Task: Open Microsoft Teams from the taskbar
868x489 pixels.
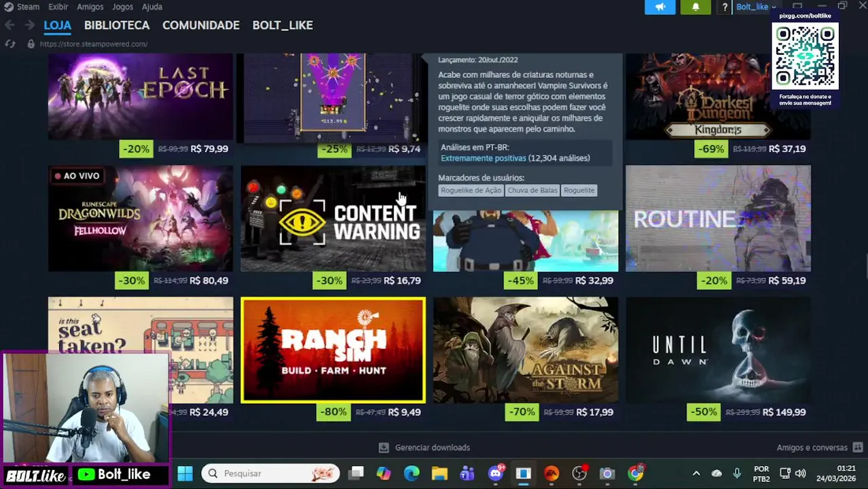Action: (x=467, y=473)
